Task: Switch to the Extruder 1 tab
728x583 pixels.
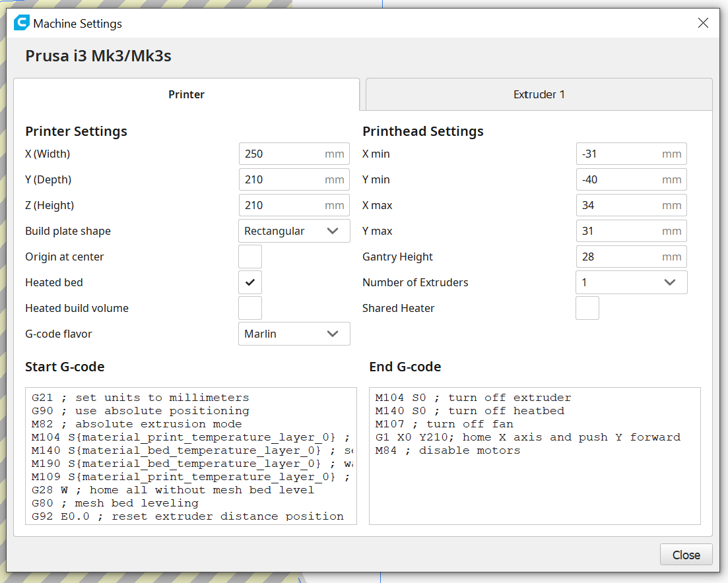Action: coord(539,94)
